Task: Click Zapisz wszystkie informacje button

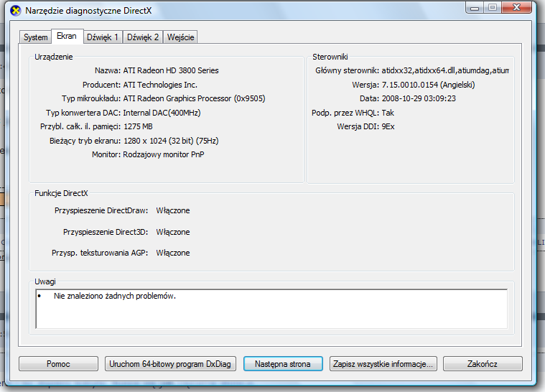Action: (x=383, y=364)
